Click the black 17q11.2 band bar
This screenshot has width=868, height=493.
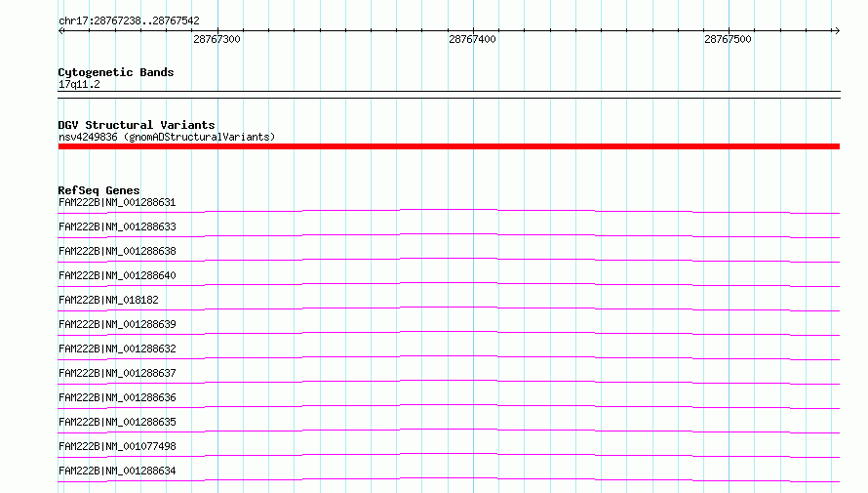(449, 95)
